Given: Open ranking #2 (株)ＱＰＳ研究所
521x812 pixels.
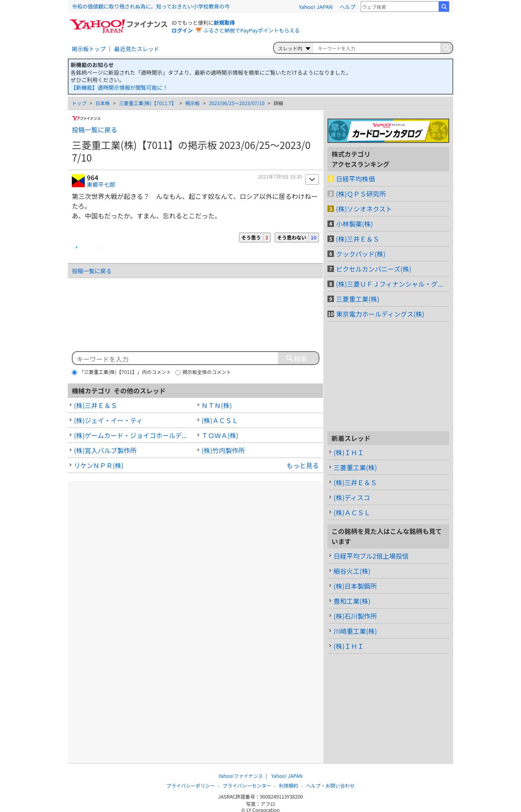Looking at the screenshot, I should point(361,194).
